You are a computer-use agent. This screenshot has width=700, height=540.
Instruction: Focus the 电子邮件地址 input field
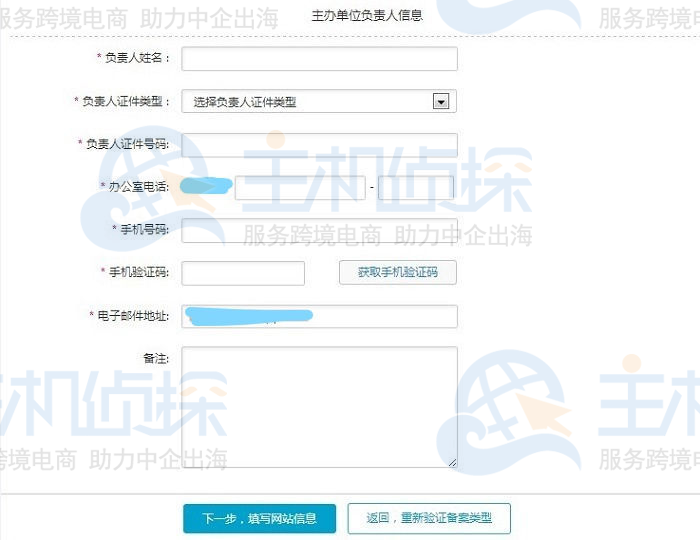tap(319, 316)
